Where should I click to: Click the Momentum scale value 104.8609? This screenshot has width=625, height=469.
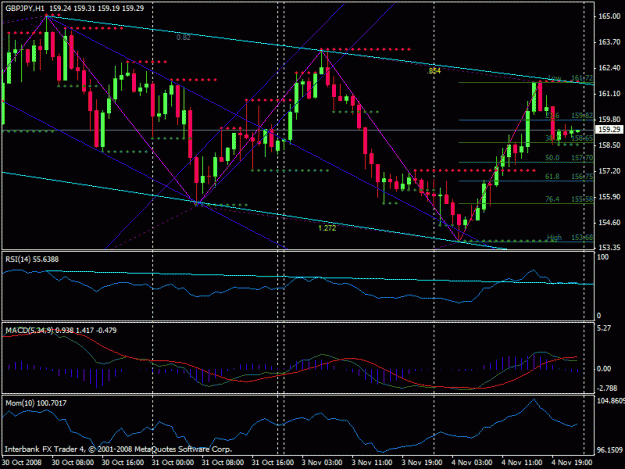tap(611, 401)
